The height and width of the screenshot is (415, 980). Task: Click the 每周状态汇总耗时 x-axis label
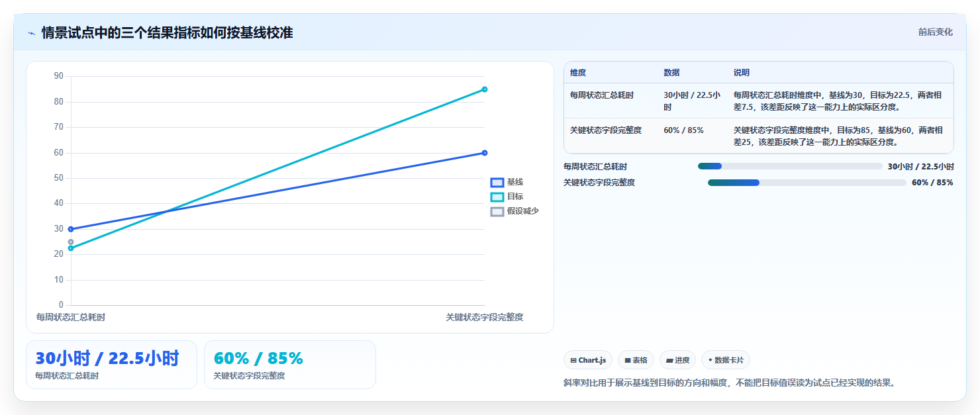71,318
